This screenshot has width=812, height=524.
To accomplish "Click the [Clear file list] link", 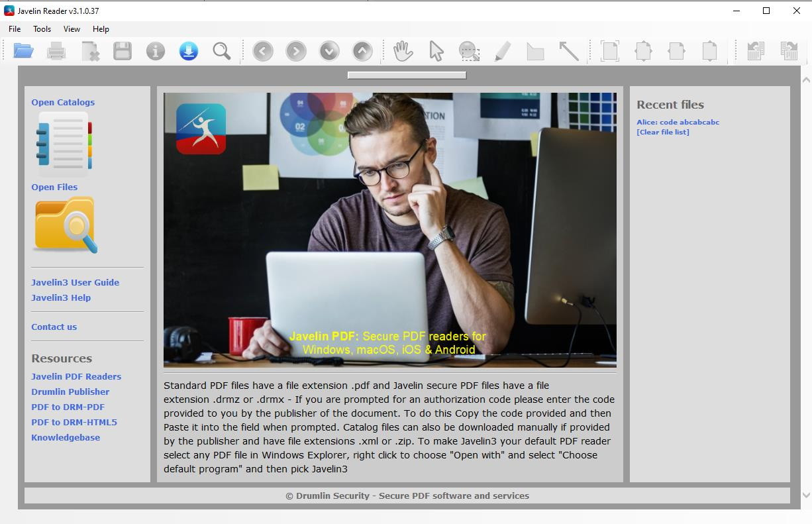I will (x=663, y=132).
